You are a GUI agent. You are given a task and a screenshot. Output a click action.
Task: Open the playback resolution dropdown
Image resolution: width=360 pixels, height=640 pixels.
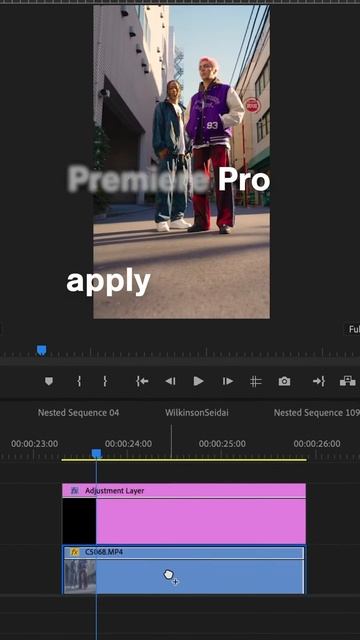click(x=353, y=329)
